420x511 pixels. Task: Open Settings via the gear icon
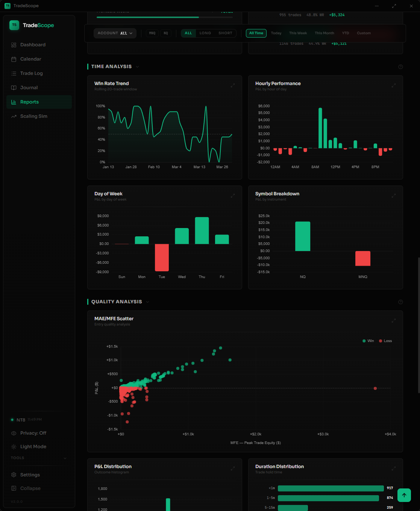[14, 474]
